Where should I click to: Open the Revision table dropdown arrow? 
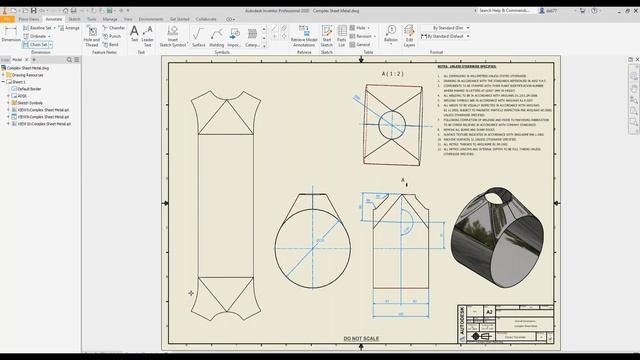[374, 36]
